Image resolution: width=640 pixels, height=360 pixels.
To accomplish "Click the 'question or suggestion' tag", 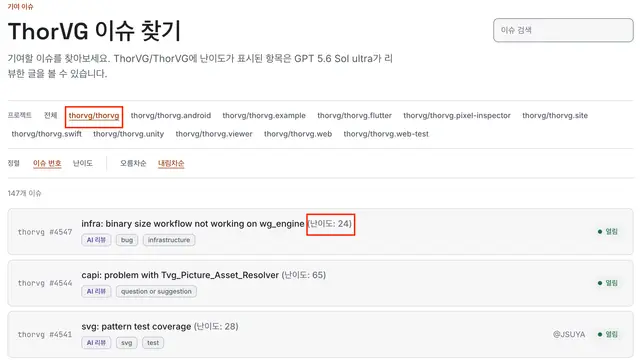I will tap(156, 291).
